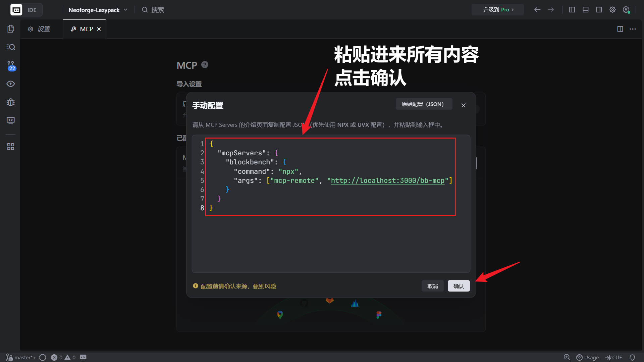Screen dimensions: 644x362
Task: Toggle the right sidebar layout icon
Action: [599, 10]
